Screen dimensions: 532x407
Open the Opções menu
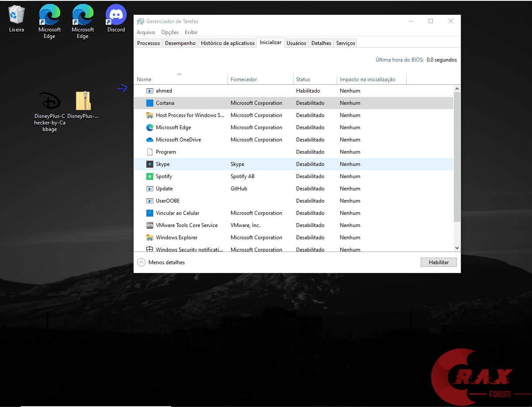(170, 32)
